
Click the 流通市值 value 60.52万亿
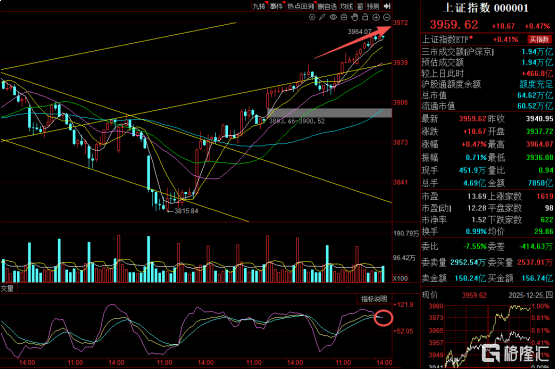click(535, 106)
